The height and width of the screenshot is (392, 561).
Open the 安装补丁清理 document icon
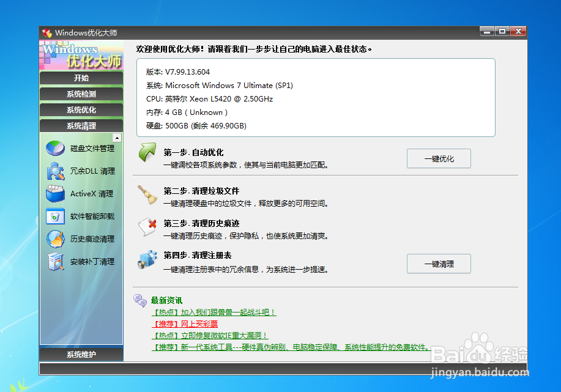pyautogui.click(x=56, y=262)
